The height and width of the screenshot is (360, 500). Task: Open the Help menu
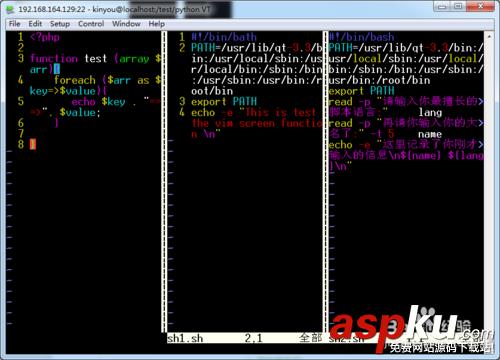(x=157, y=24)
